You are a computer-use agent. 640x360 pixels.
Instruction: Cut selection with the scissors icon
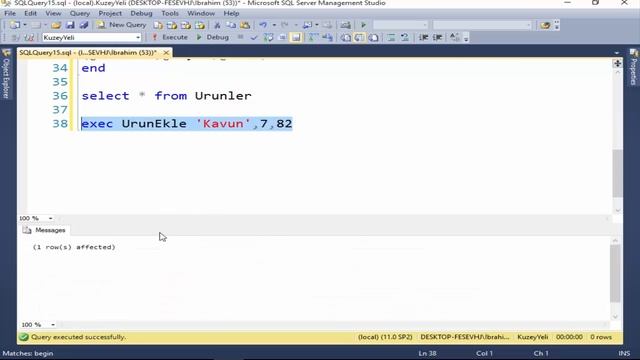point(217,25)
